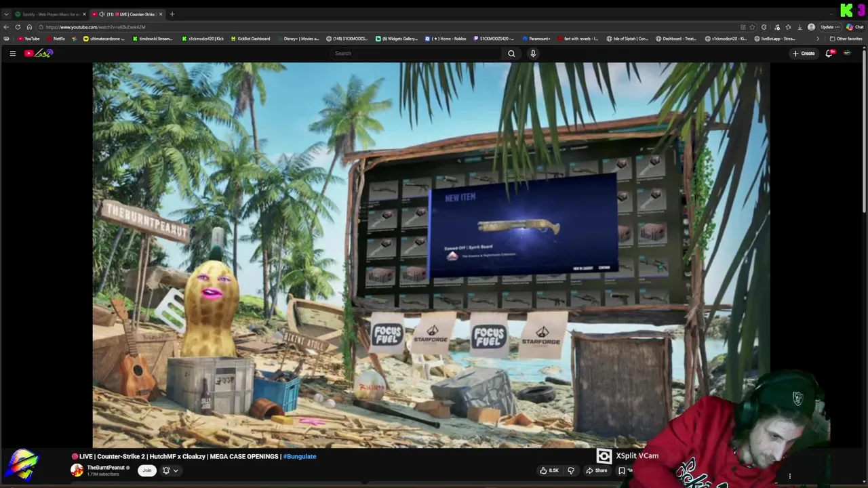The height and width of the screenshot is (488, 868).
Task: Open the Isle of Siptah bookmark
Action: [627, 39]
